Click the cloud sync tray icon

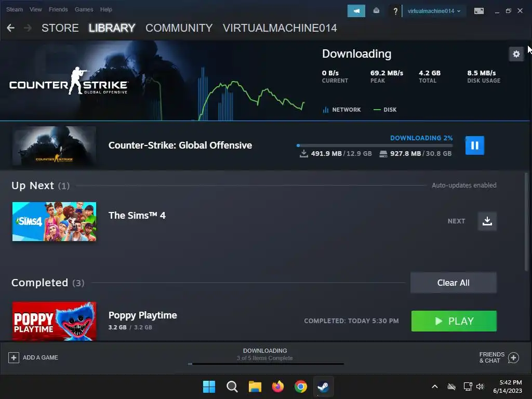pos(451,387)
